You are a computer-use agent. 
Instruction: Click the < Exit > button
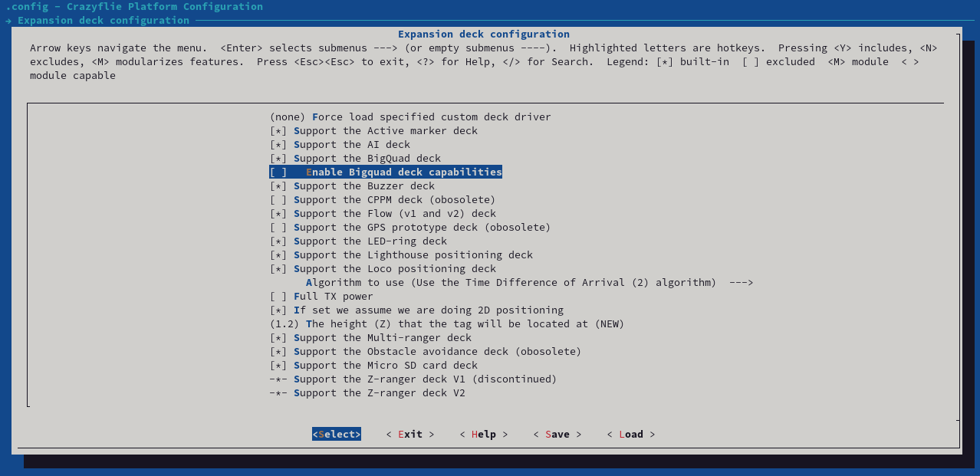410,435
